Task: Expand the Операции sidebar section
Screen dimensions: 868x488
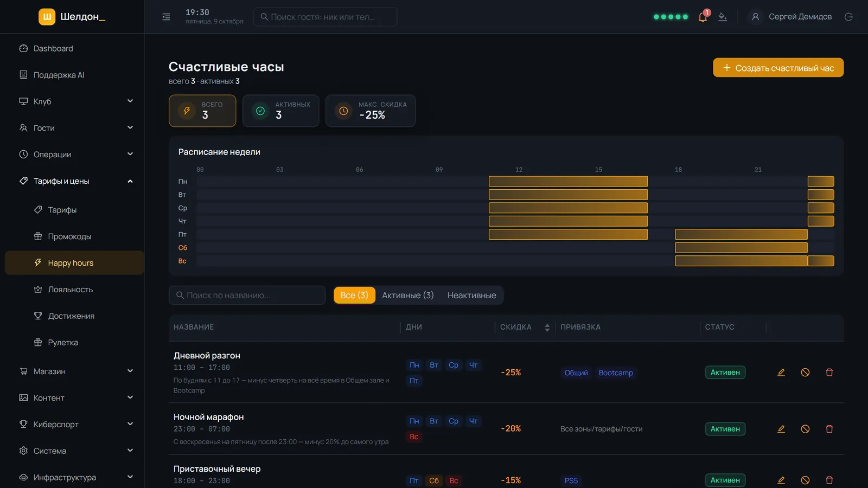Action: coord(75,155)
